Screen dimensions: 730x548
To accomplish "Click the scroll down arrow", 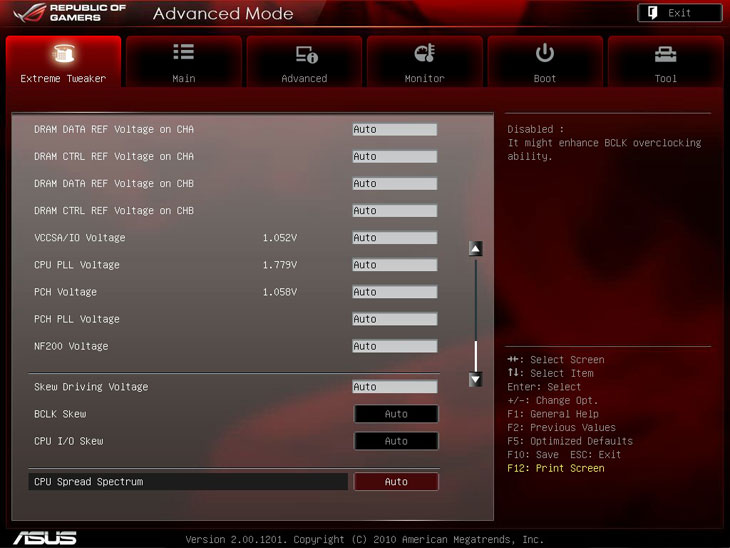I will click(x=476, y=379).
